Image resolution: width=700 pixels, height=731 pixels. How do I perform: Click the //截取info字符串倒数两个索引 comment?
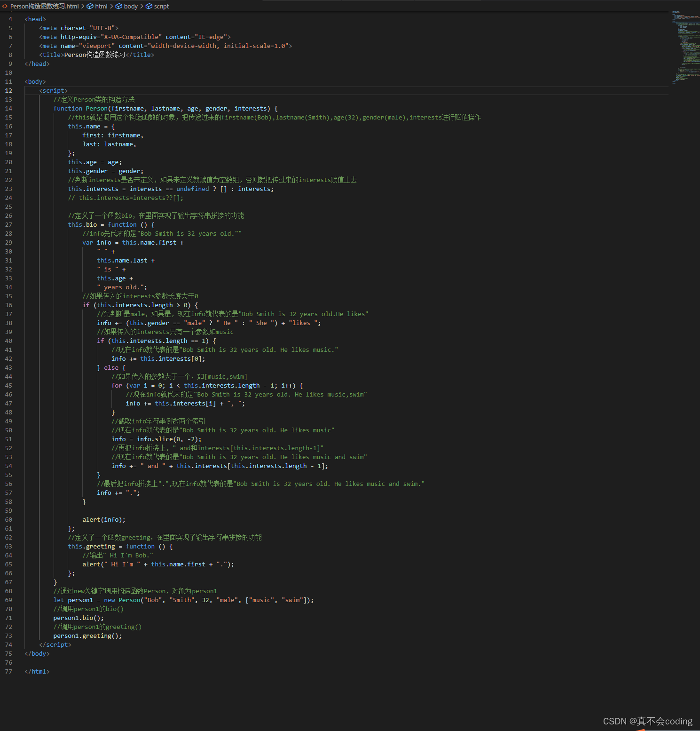pos(158,421)
